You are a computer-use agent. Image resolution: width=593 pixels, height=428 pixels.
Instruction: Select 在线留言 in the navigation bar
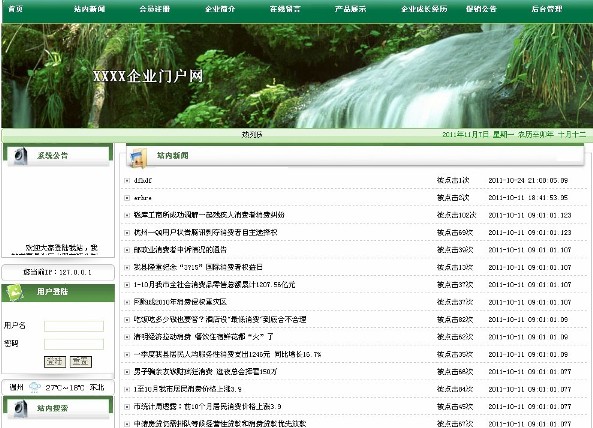tap(285, 9)
